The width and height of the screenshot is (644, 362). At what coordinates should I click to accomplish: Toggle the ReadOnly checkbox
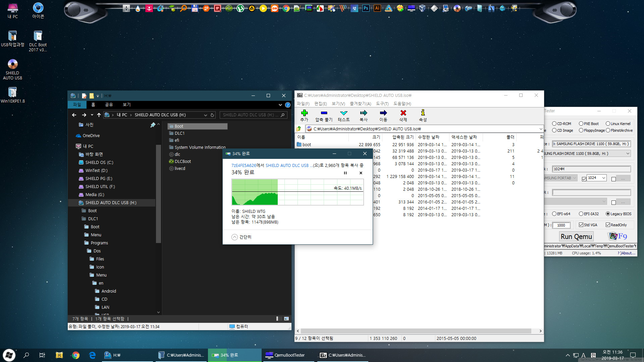pos(608,225)
